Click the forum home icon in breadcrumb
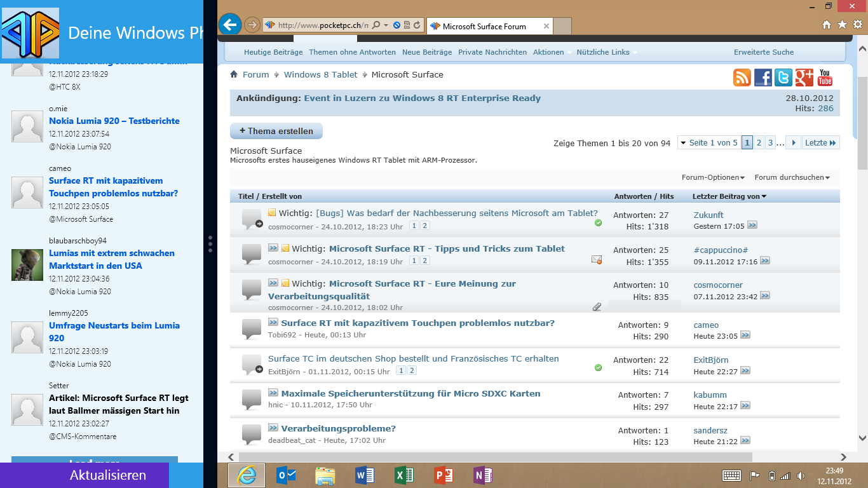This screenshot has width=868, height=488. 234,74
